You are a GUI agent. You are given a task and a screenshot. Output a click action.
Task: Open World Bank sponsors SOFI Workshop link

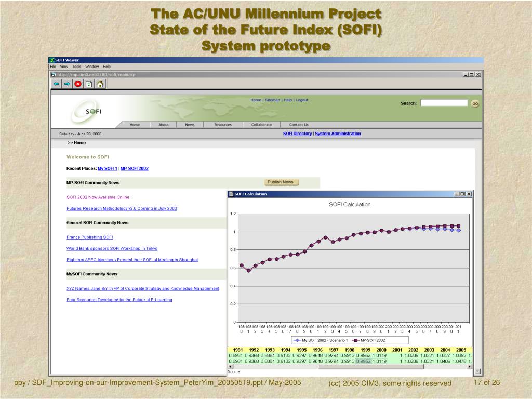(112, 249)
